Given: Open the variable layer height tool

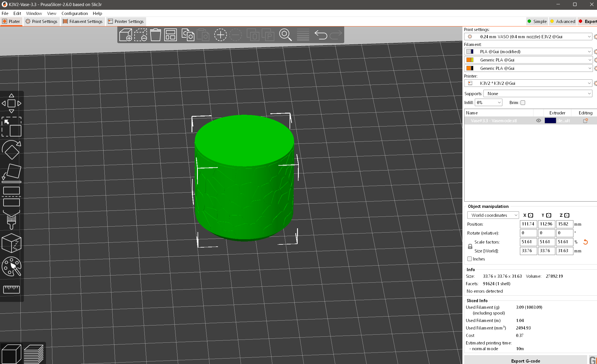Looking at the screenshot, I should [303, 35].
